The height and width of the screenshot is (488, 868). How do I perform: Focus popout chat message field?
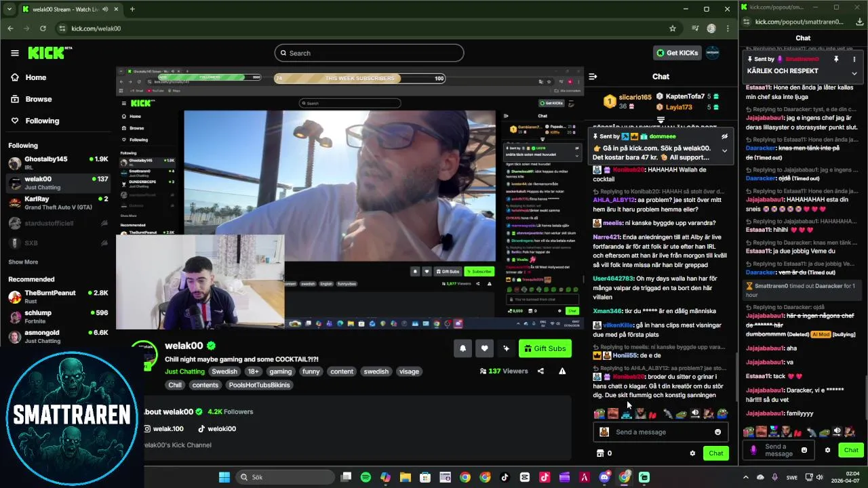click(x=780, y=450)
